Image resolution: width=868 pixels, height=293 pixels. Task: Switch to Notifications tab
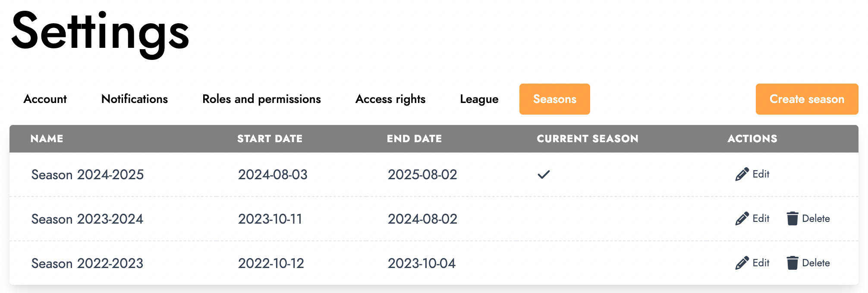[135, 99]
